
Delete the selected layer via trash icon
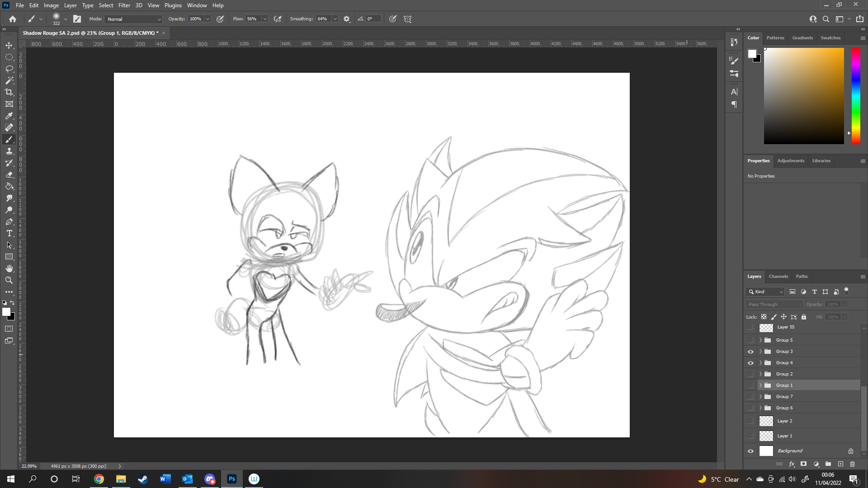pyautogui.click(x=853, y=464)
